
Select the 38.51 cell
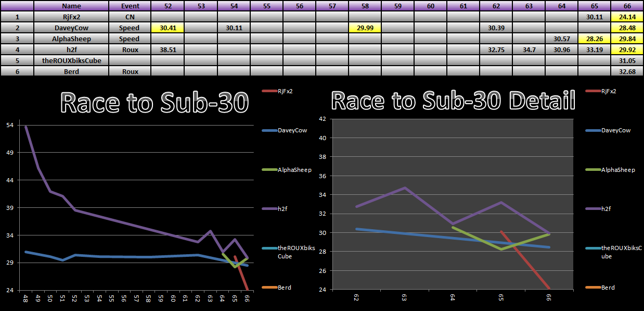pyautogui.click(x=167, y=49)
